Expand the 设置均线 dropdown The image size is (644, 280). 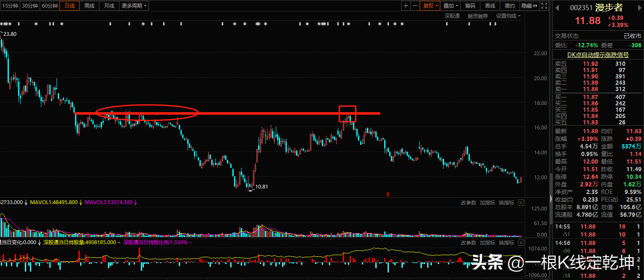click(x=508, y=16)
